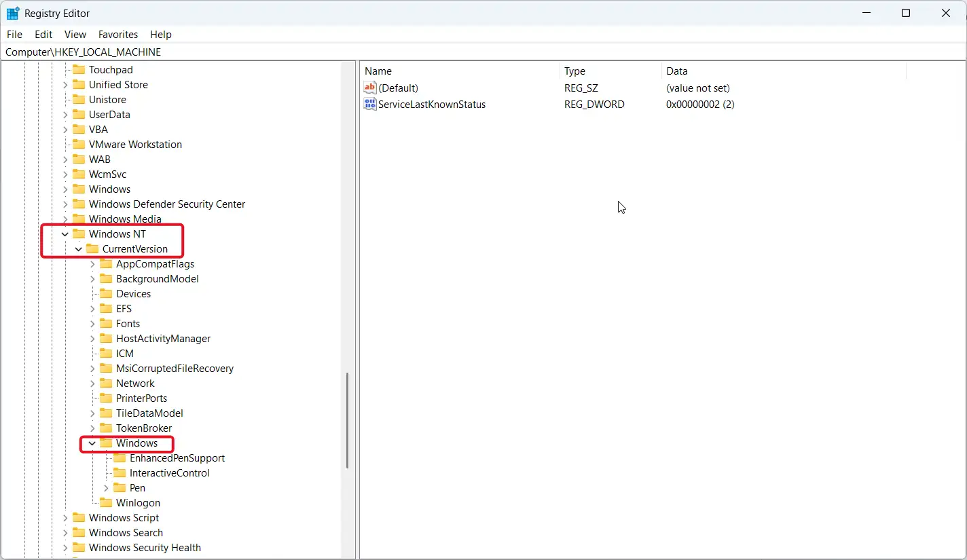The width and height of the screenshot is (967, 560).
Task: Select the Windows Security Health key label
Action: (x=145, y=548)
